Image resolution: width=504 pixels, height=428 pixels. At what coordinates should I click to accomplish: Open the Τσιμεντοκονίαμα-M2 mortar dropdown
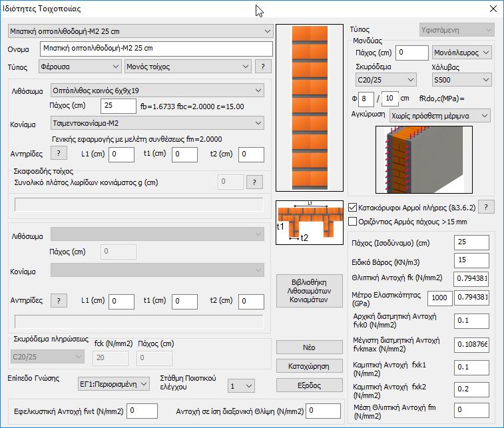pos(157,123)
